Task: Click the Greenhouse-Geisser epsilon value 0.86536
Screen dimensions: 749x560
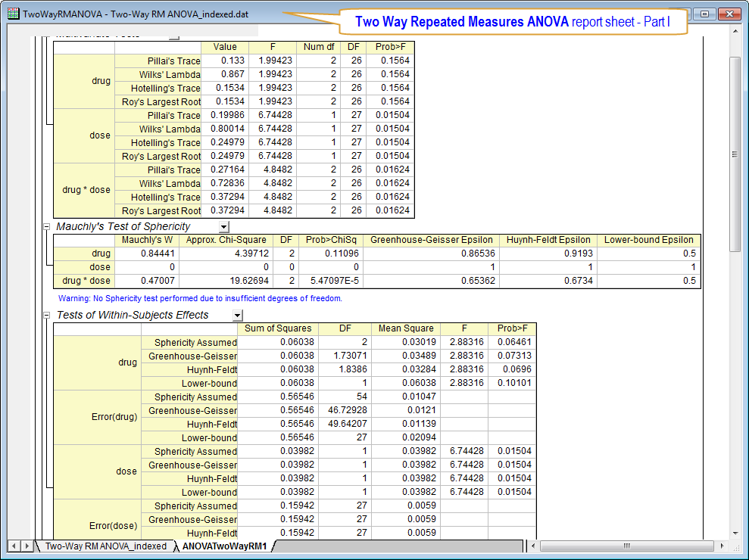Action: 478,254
